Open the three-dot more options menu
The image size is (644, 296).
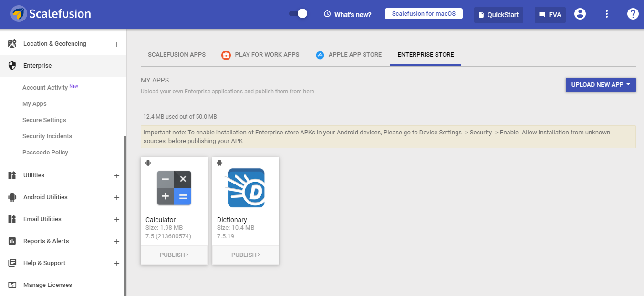pyautogui.click(x=607, y=14)
